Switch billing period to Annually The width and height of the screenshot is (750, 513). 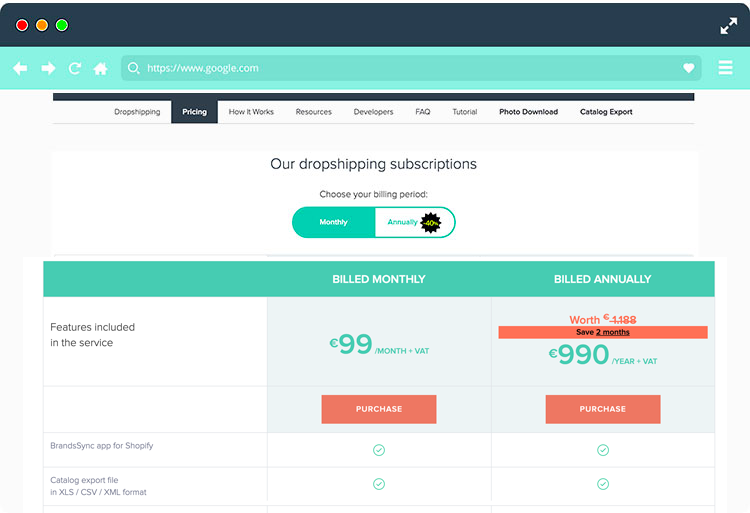402,222
